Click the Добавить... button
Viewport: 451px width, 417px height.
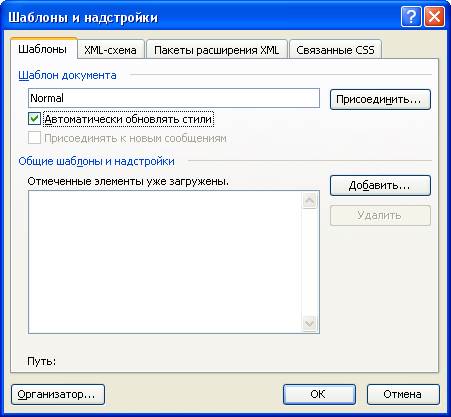coord(380,185)
